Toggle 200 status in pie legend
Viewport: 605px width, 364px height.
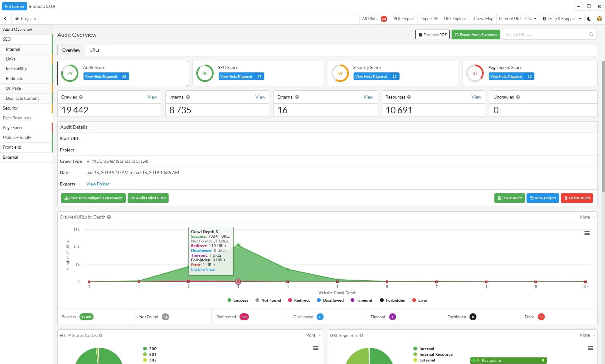(150, 349)
